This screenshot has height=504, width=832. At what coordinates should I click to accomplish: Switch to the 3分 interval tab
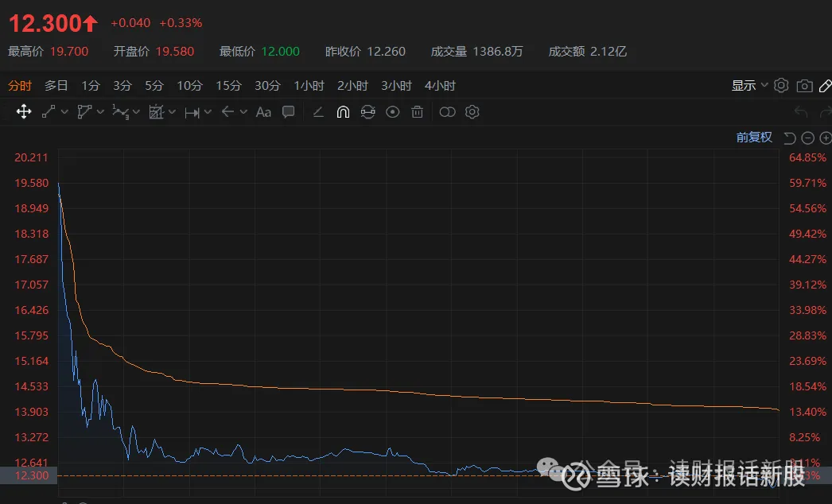(122, 86)
